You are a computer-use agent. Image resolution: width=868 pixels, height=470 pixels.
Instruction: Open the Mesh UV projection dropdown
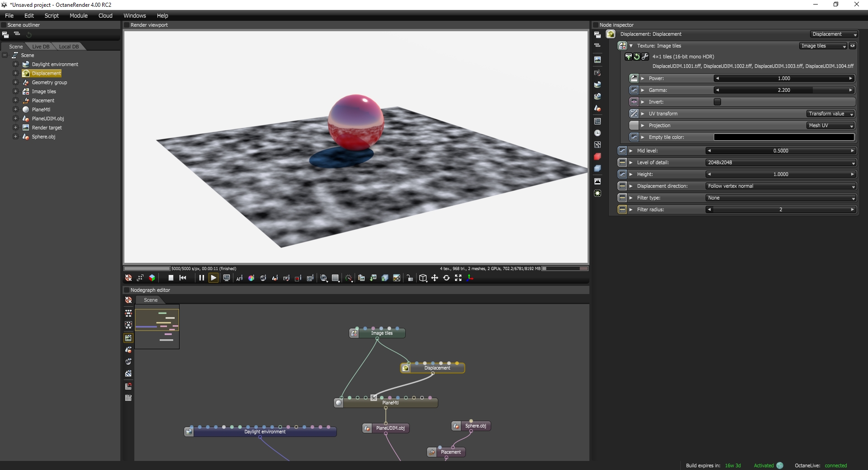point(830,125)
